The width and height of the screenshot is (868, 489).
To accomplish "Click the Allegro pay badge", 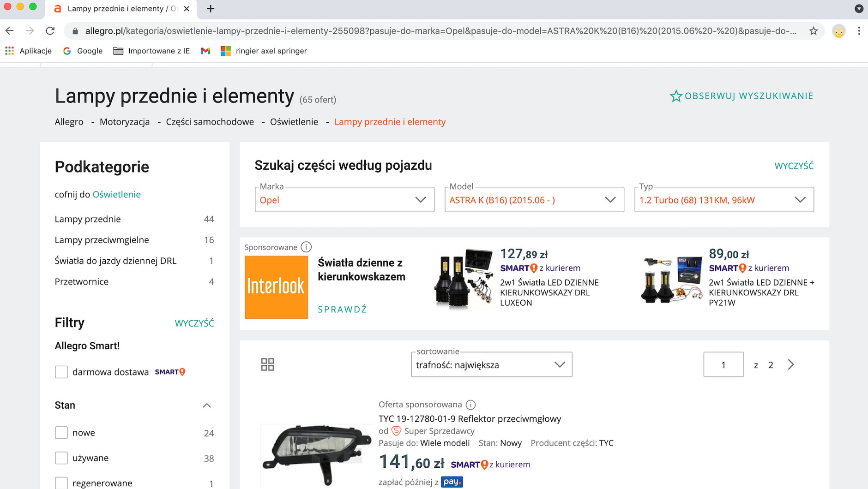I will pos(452,482).
